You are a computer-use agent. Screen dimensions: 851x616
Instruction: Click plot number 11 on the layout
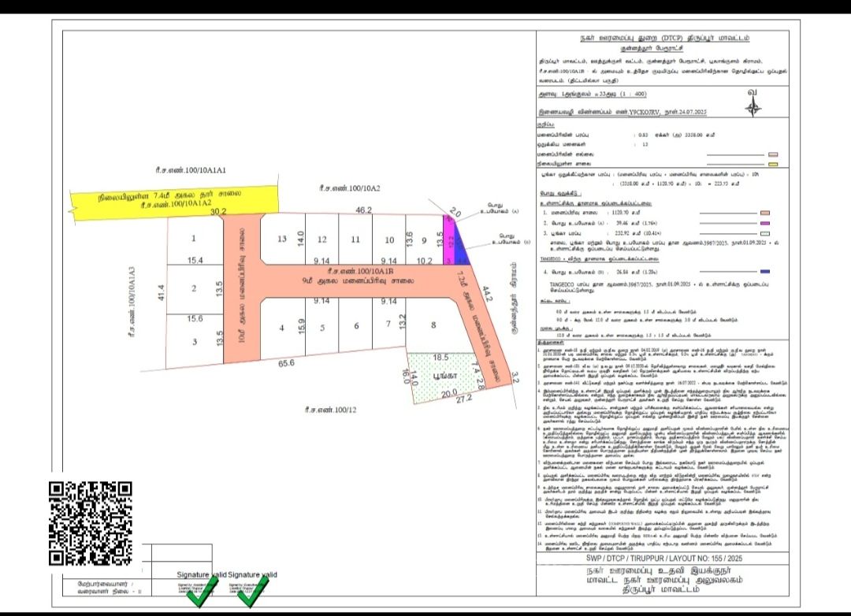click(355, 239)
